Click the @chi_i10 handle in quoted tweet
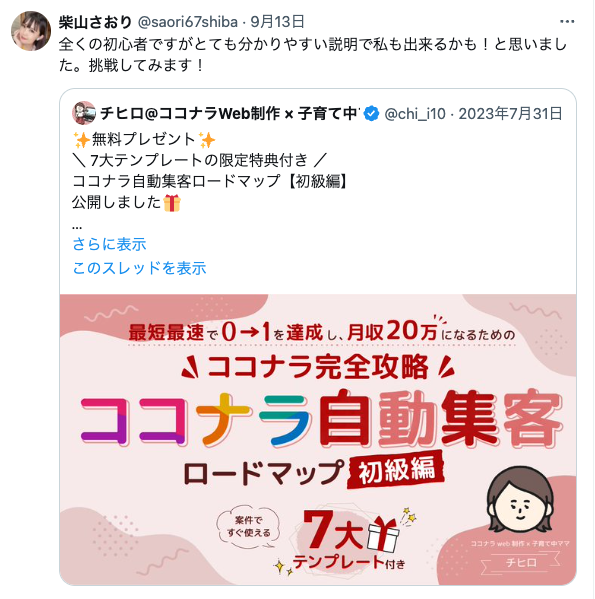 tap(415, 113)
